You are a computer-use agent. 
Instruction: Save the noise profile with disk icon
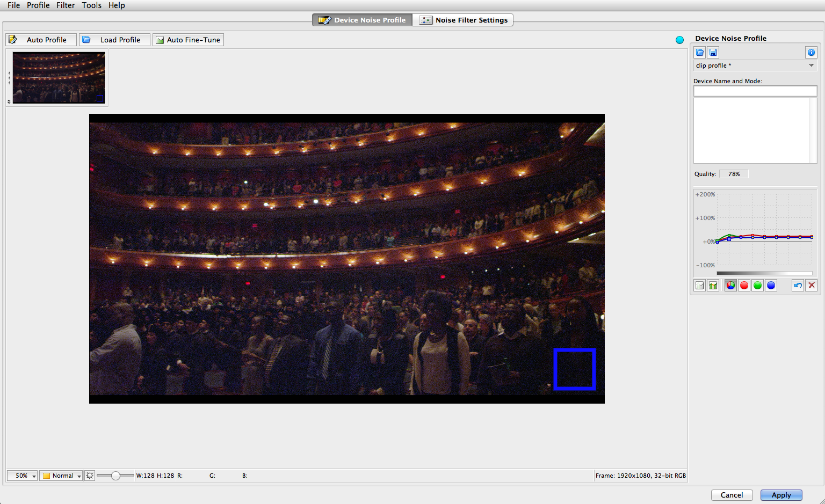(713, 52)
